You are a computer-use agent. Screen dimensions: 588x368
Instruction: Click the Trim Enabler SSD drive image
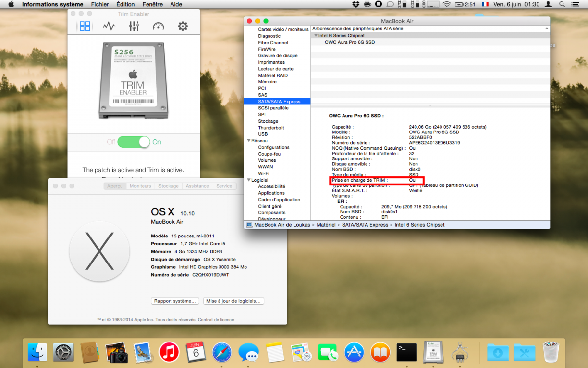[133, 81]
